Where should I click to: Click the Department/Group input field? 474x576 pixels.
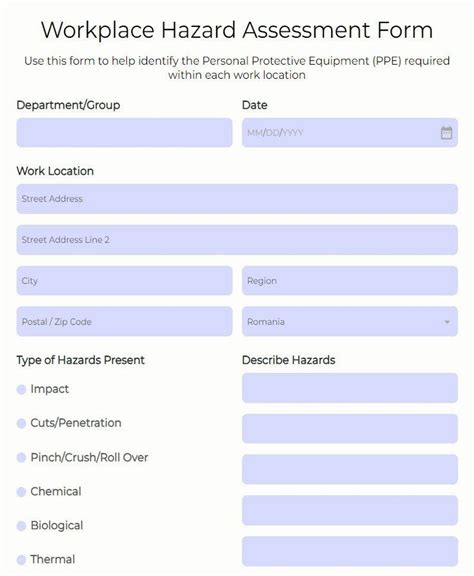[124, 133]
